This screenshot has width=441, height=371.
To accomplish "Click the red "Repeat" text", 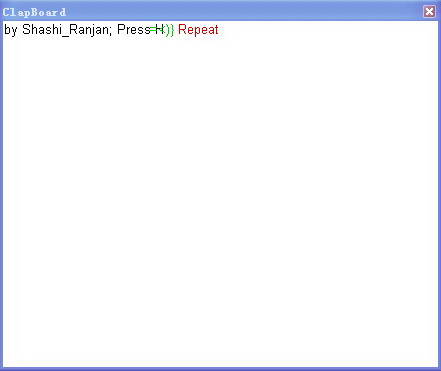I will click(x=198, y=30).
